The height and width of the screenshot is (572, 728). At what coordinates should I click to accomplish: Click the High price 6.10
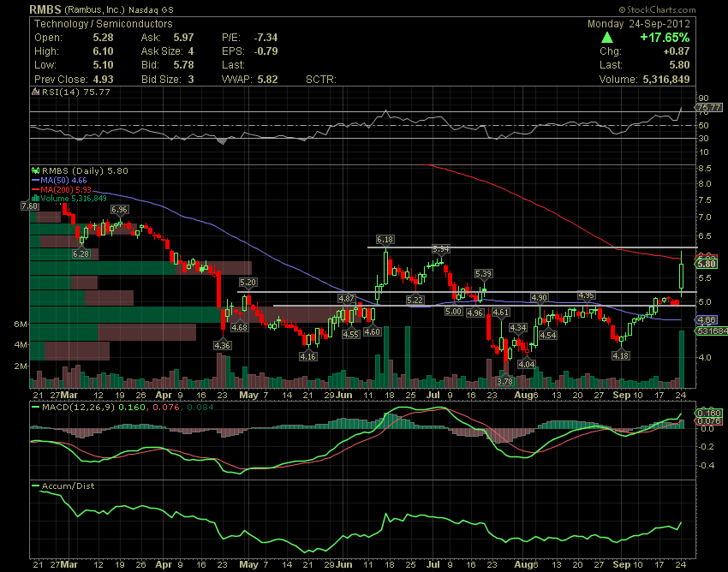tap(103, 51)
